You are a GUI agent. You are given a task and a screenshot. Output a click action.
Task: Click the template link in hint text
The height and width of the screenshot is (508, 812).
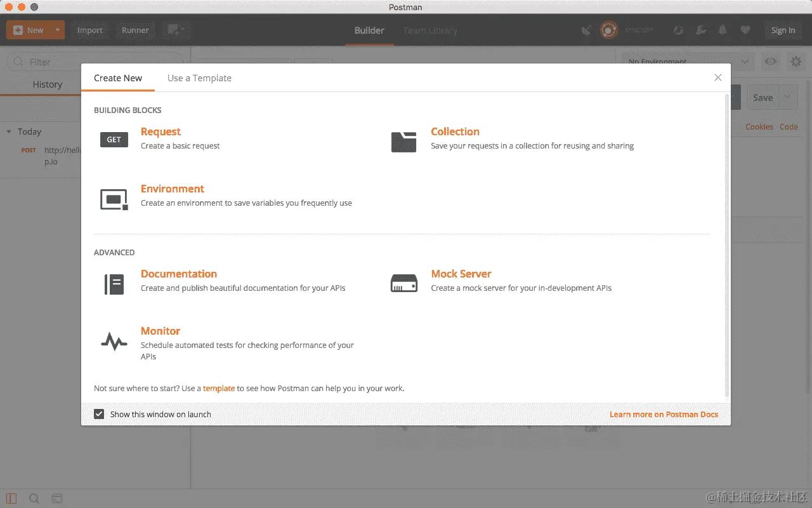pyautogui.click(x=219, y=388)
